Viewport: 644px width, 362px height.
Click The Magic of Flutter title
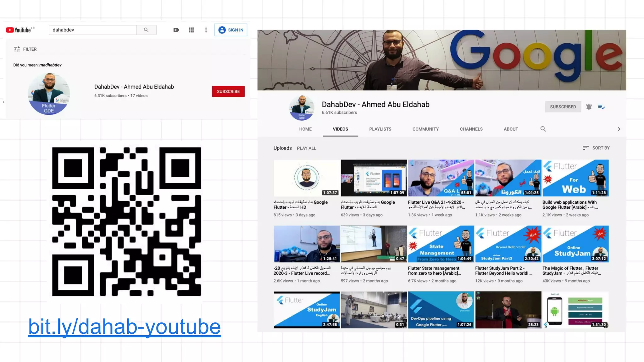click(x=571, y=271)
